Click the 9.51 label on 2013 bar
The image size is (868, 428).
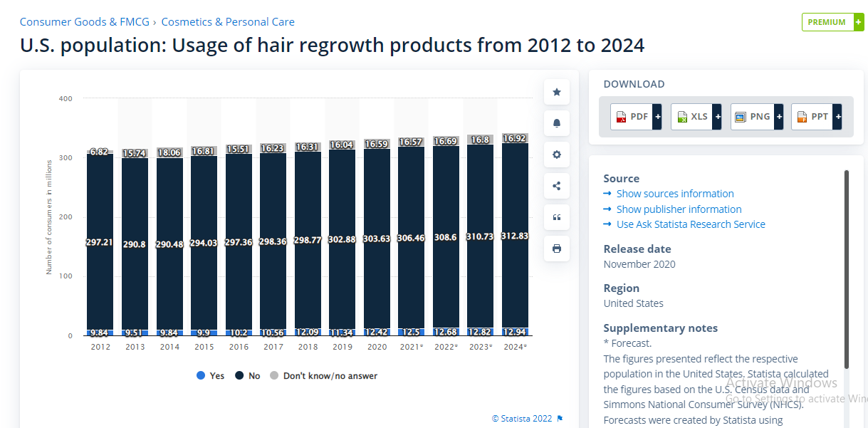tap(135, 332)
